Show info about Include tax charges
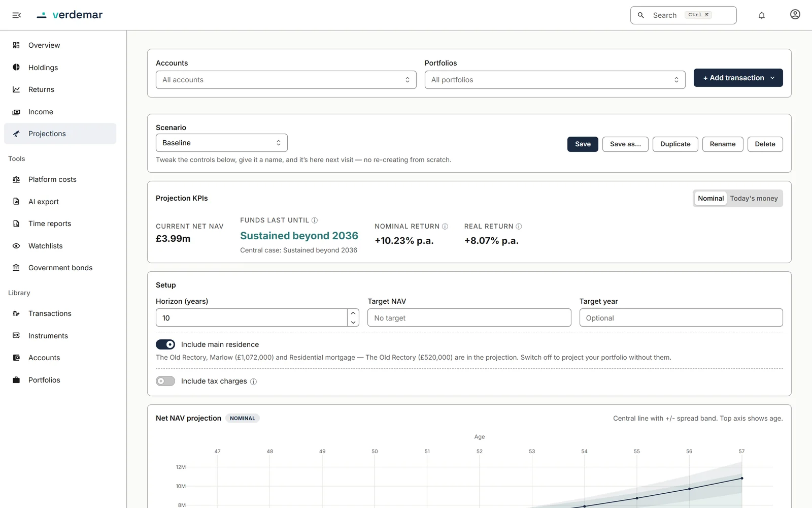Image resolution: width=812 pixels, height=508 pixels. 253,382
